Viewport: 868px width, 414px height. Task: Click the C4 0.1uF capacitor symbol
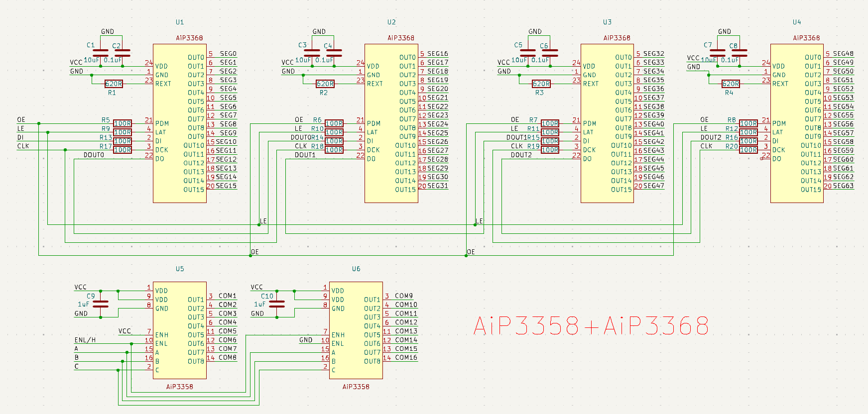[334, 53]
